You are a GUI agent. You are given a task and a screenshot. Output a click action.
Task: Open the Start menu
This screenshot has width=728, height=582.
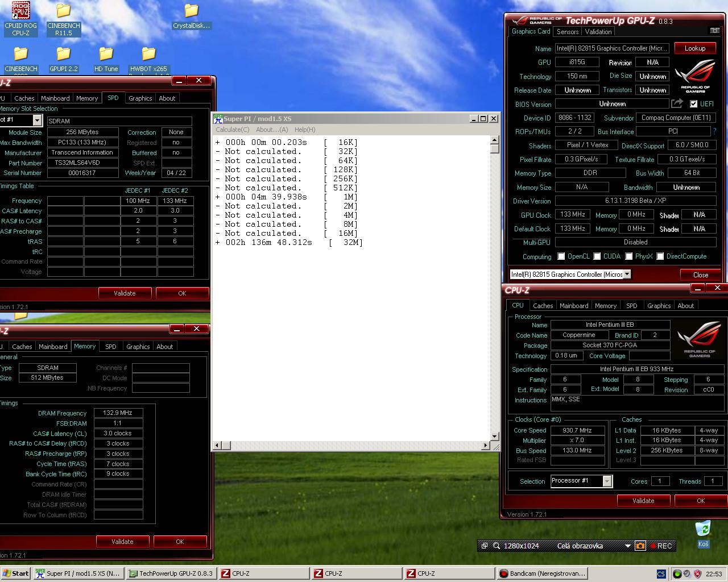(x=15, y=573)
